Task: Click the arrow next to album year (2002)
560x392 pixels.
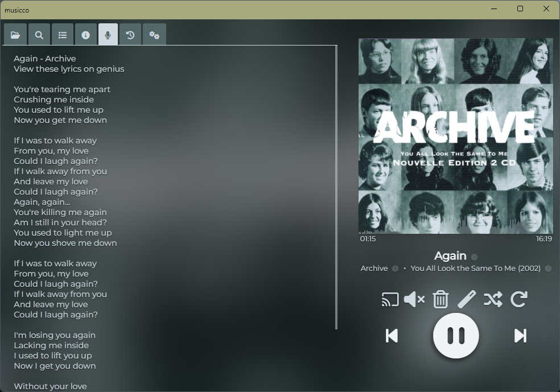Action: pos(548,269)
